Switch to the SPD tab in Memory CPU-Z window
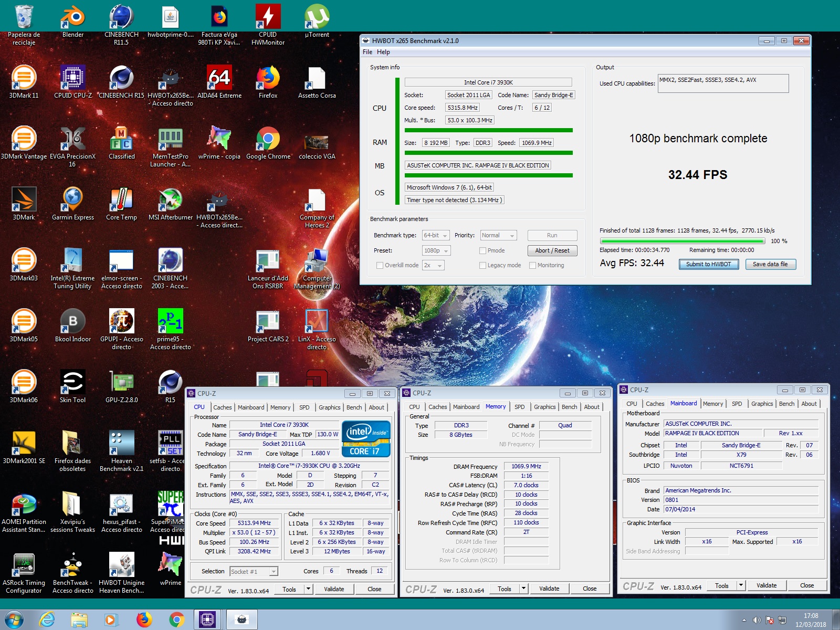 (x=519, y=407)
